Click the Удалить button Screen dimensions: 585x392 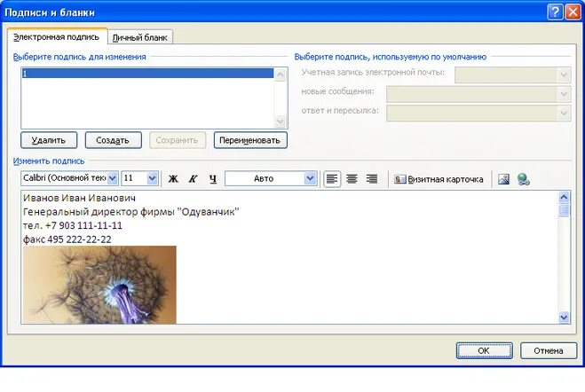click(49, 140)
